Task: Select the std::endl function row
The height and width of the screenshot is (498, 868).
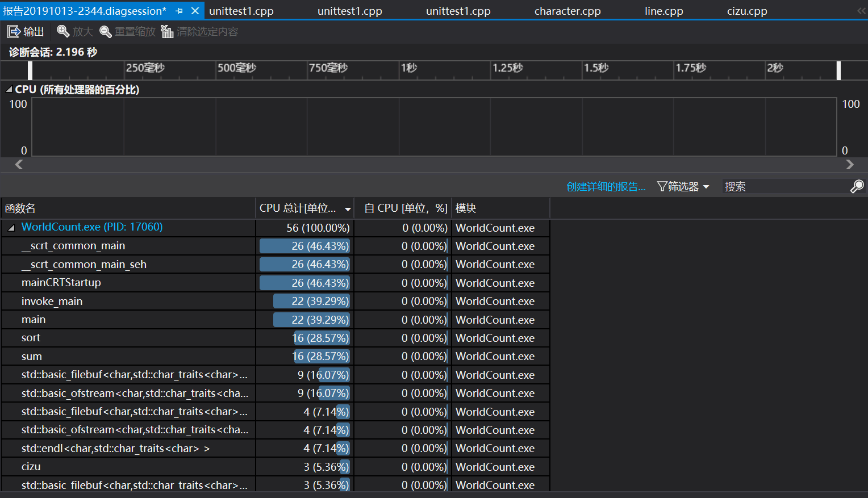Action: pyautogui.click(x=275, y=448)
